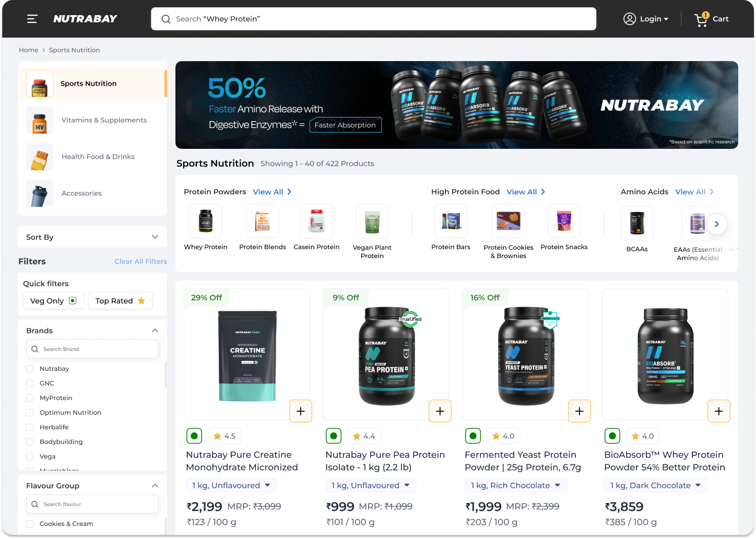Click the main product search bar
Viewport: 756px width, 539px height.
point(373,19)
